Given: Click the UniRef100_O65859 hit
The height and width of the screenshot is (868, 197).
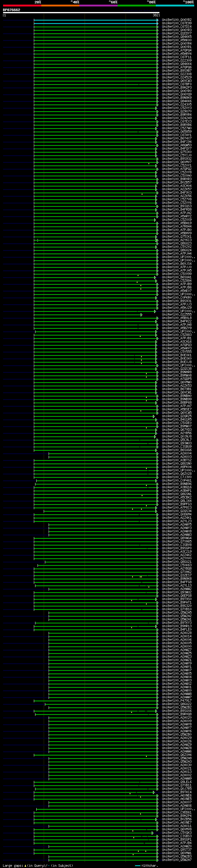Looking at the screenshot, I should coord(177,132).
